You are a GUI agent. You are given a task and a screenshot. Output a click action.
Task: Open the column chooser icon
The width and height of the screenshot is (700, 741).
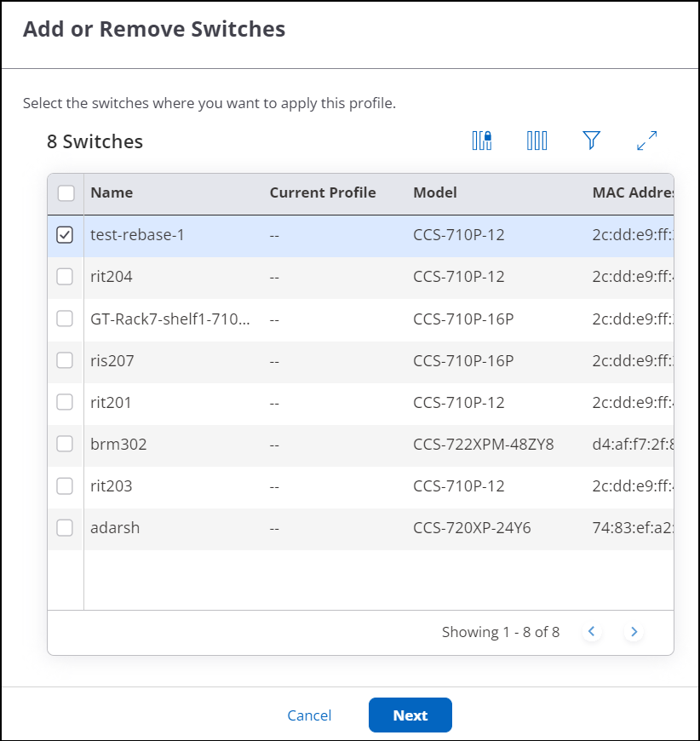(x=536, y=141)
